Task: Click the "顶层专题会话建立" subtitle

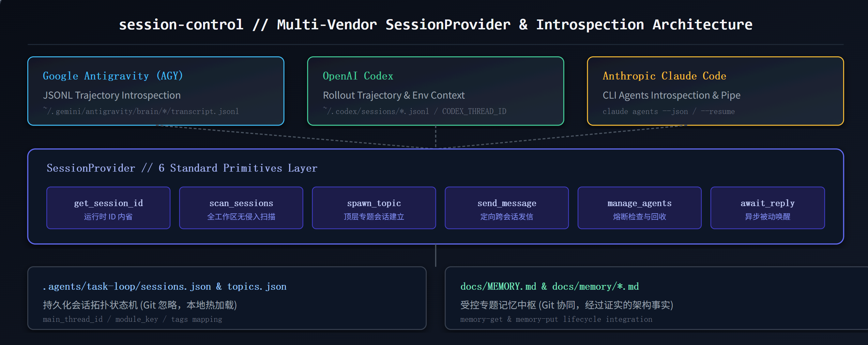Action: tap(374, 217)
